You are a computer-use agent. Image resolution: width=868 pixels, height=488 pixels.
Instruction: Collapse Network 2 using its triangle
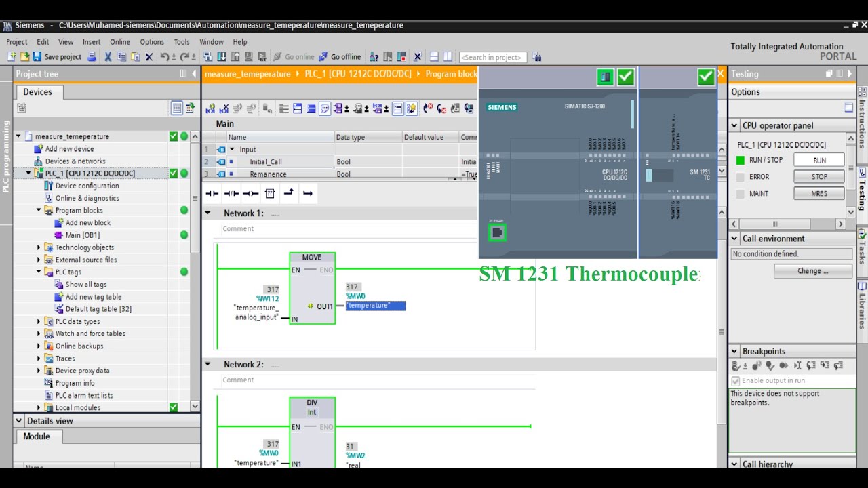[x=208, y=364]
